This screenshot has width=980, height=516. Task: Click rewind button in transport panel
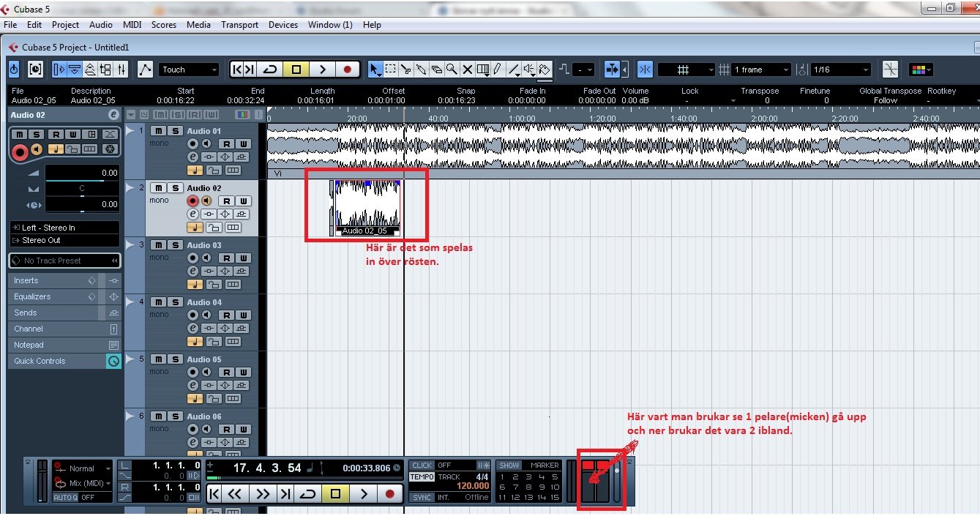click(234, 494)
